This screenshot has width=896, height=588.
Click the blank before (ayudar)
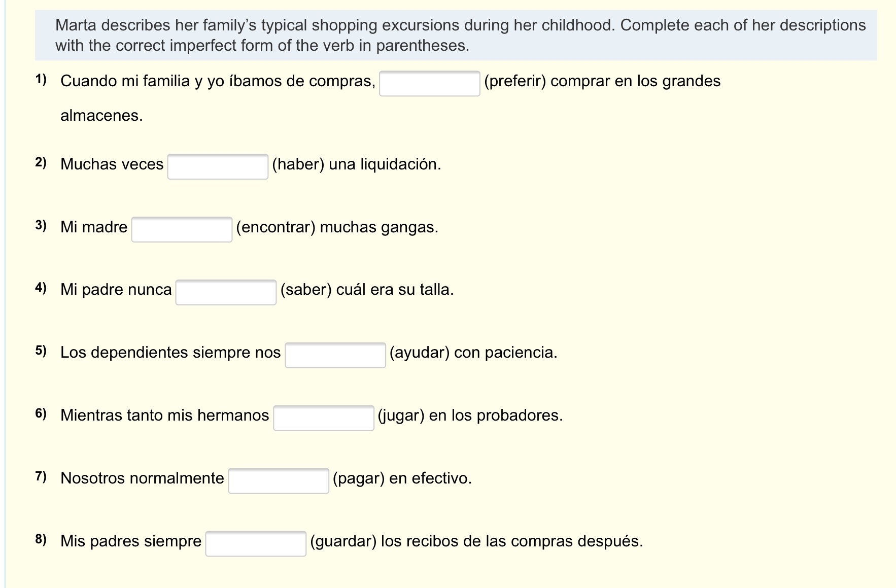pos(335,355)
